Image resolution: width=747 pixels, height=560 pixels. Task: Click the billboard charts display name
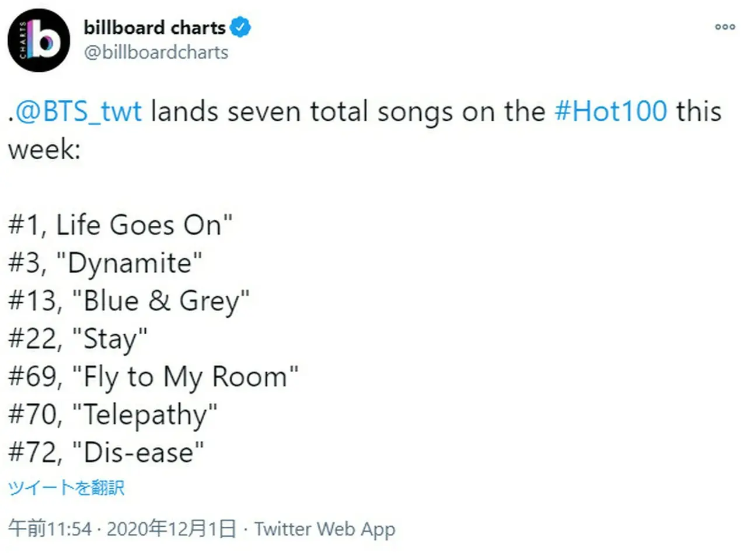click(x=154, y=27)
